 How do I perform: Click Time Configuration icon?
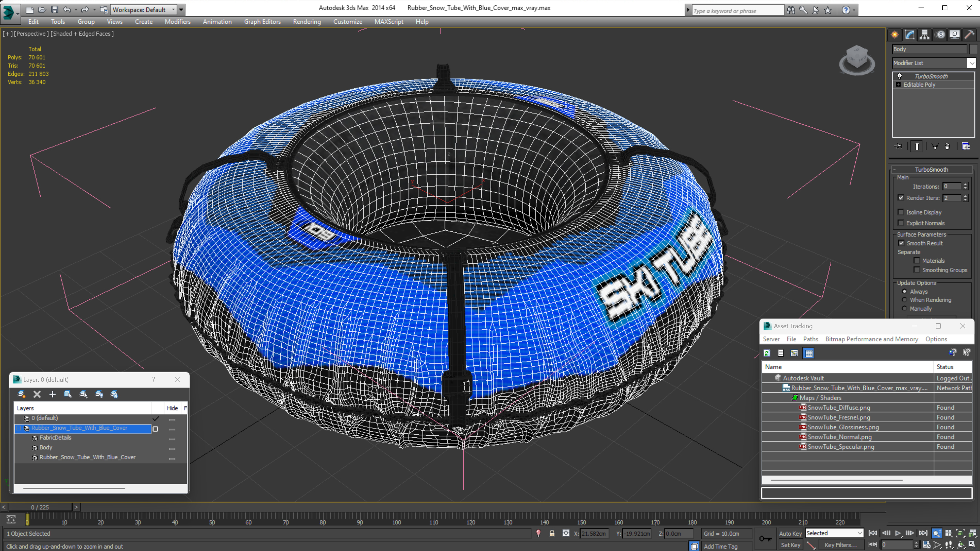tap(927, 544)
